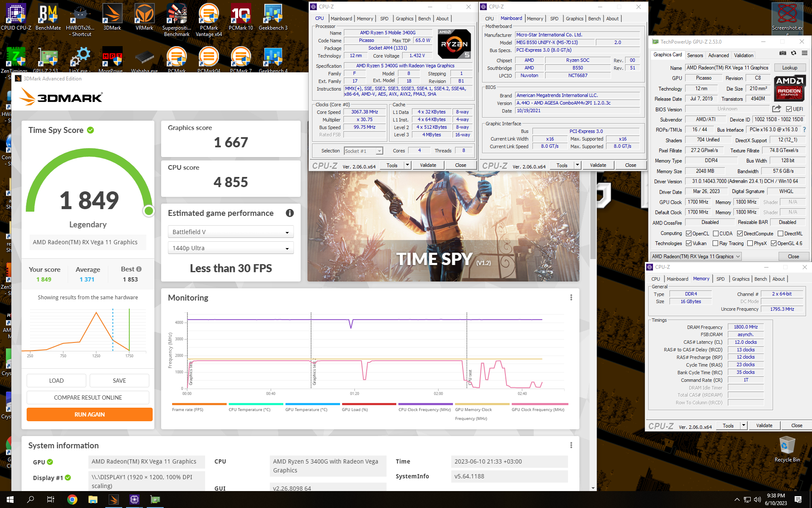Open the PCMark Vantage x64 desktop icon
The width and height of the screenshot is (812, 508).
pos(209,20)
